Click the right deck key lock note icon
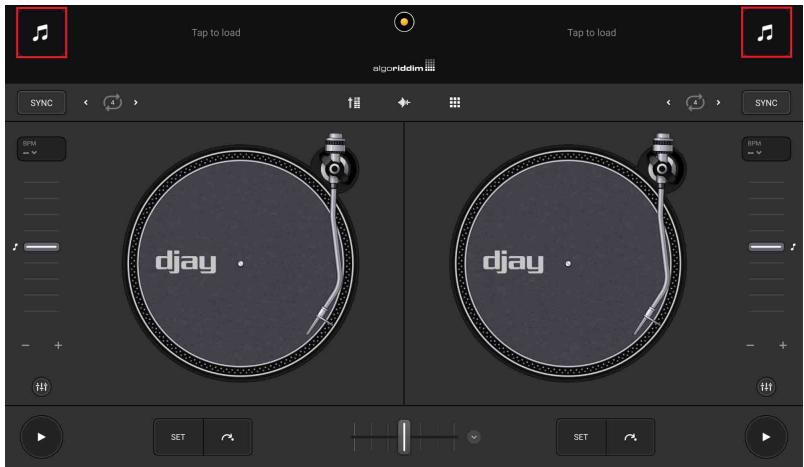The image size is (804, 467). point(793,247)
